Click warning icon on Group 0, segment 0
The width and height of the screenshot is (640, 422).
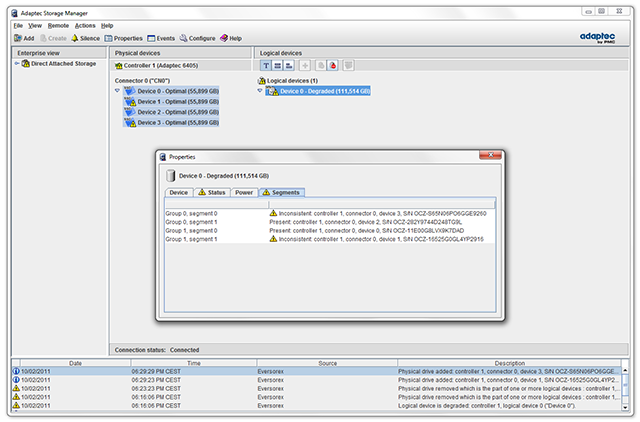tap(273, 213)
